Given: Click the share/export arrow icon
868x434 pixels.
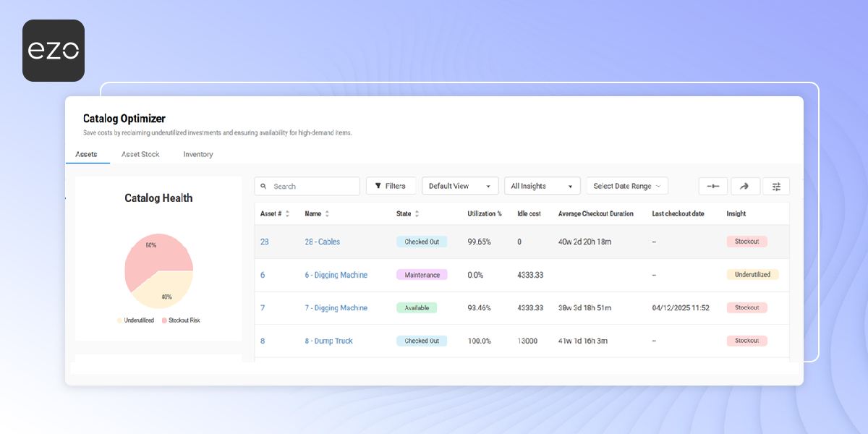Looking at the screenshot, I should click(x=745, y=186).
